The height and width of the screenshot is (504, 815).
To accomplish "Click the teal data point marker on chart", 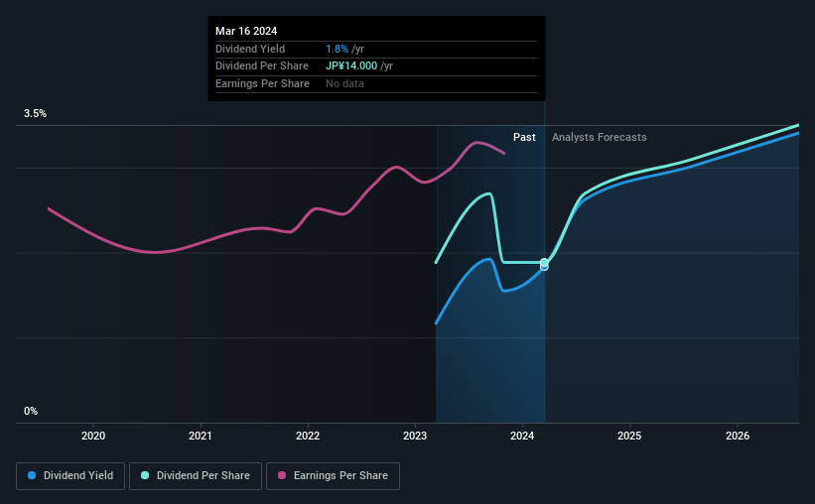I will 544,262.
